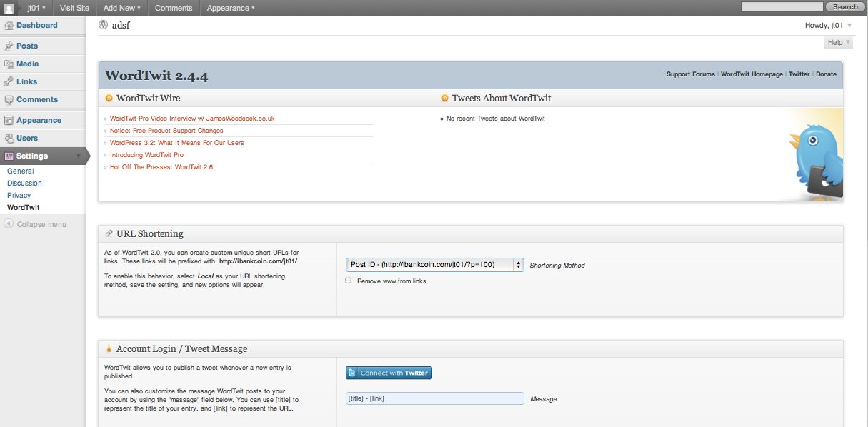
Task: Open the Twitter header link
Action: (799, 74)
